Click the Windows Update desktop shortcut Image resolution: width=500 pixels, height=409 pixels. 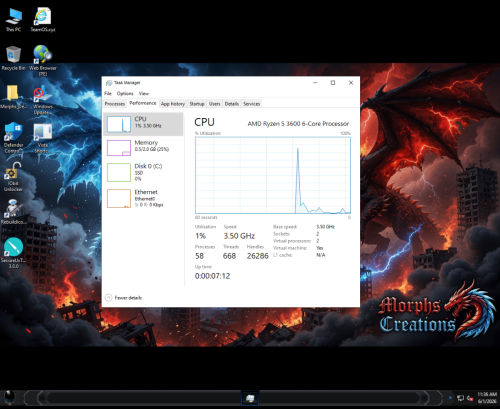pos(43,100)
